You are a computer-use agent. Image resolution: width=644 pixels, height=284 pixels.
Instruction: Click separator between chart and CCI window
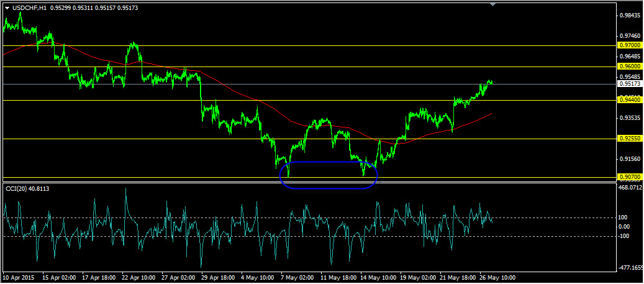tap(309, 183)
